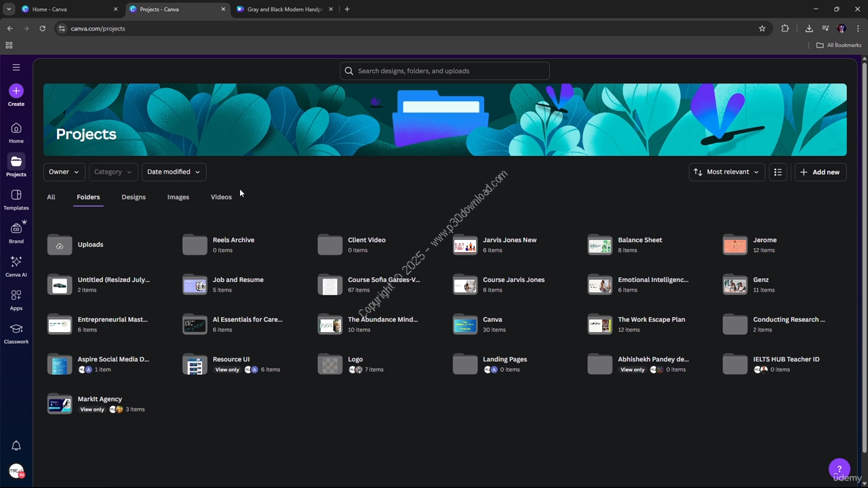Viewport: 868px width, 488px height.
Task: Open the Reels Archive folder
Action: pos(218,245)
